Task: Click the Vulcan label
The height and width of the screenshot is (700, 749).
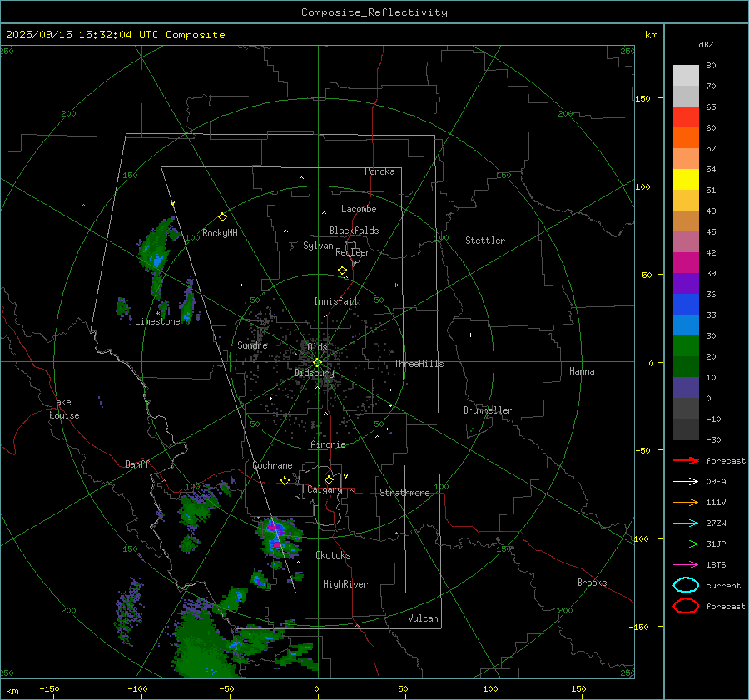Action: coord(424,618)
